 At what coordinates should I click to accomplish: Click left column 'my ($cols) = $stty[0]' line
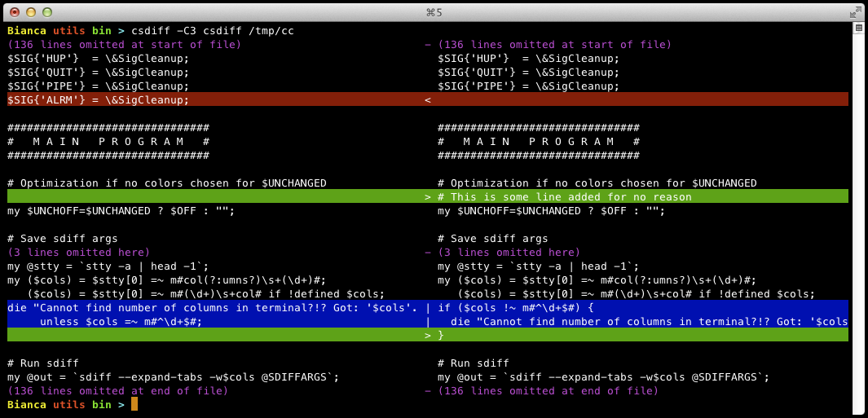click(x=166, y=280)
